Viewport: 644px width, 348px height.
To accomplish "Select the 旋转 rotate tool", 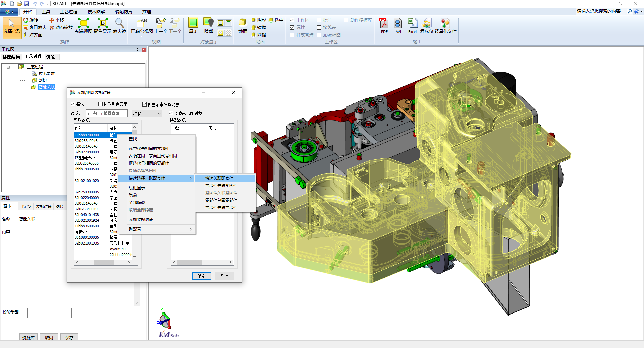I will coord(31,20).
